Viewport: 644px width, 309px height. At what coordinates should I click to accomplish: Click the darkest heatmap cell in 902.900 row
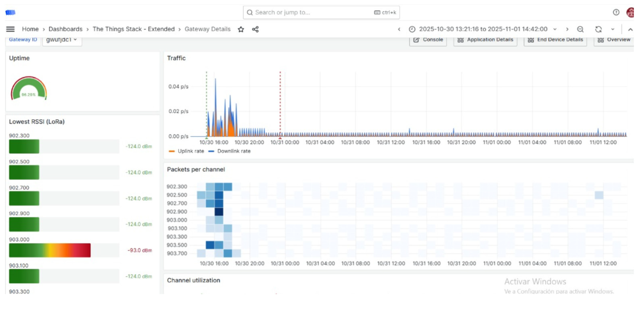pyautogui.click(x=219, y=212)
